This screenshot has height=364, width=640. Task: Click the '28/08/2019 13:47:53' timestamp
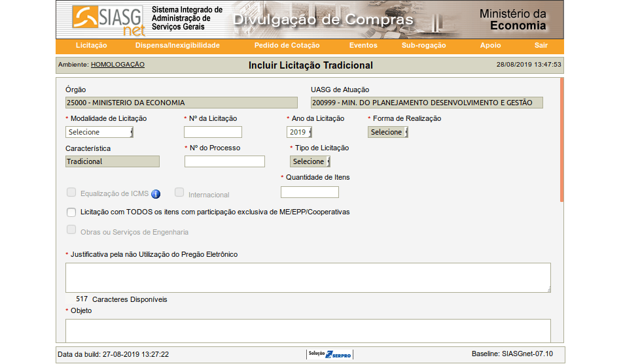pos(529,65)
